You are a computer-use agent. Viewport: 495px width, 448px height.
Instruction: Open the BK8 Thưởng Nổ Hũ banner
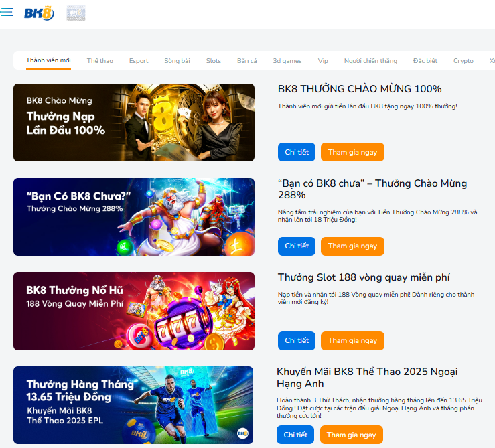pyautogui.click(x=134, y=311)
